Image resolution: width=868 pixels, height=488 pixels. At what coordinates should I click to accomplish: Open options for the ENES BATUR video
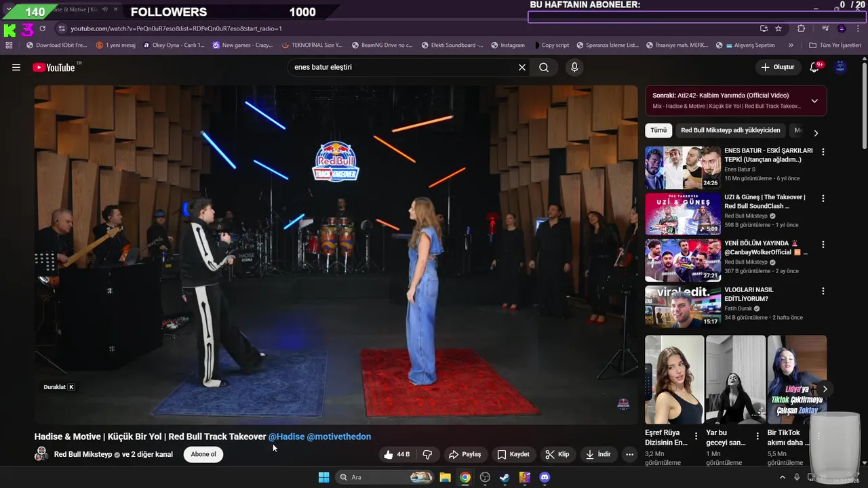823,152
